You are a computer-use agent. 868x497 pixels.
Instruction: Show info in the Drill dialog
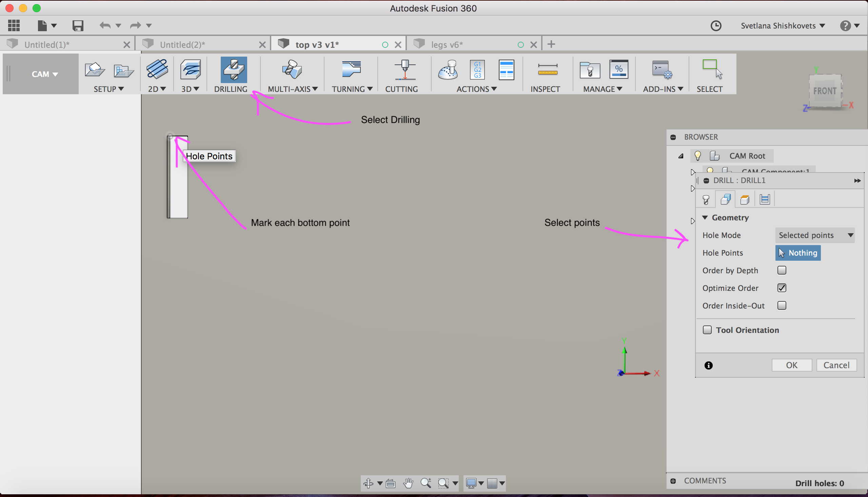(x=708, y=365)
